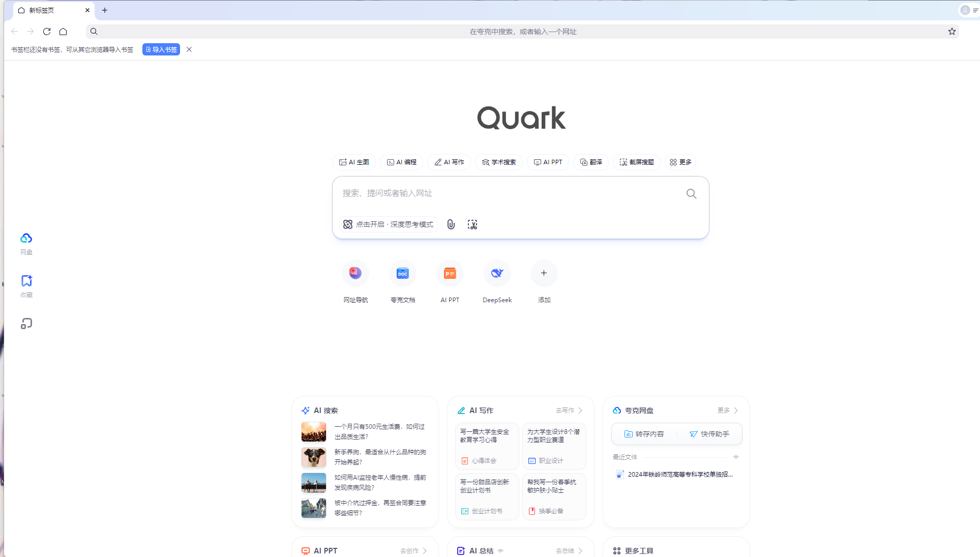Select the AI 生图 chip
980x557 pixels.
tap(354, 162)
